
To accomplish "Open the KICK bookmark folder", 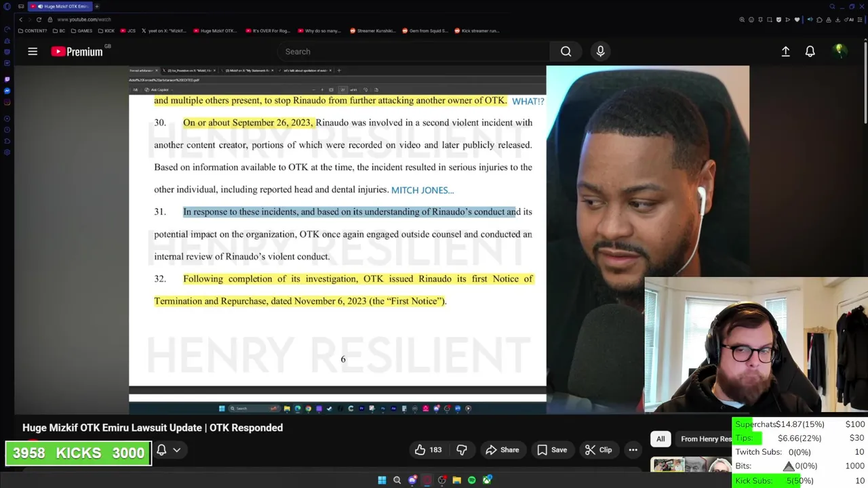I will tap(106, 30).
